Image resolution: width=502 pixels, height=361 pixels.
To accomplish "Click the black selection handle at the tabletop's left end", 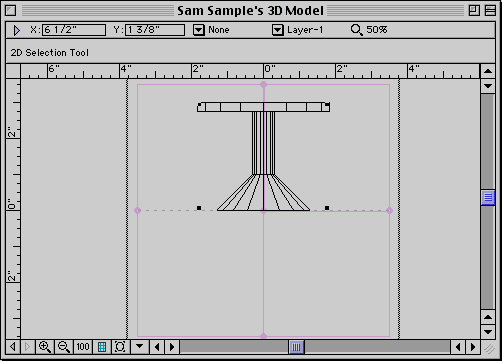I will coord(199,105).
